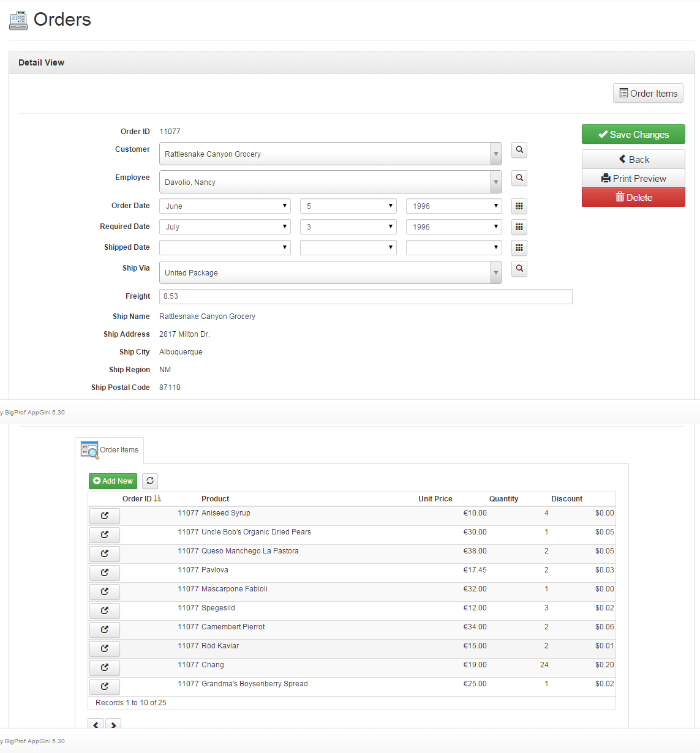
Task: Go to previous page of order items
Action: point(96,725)
